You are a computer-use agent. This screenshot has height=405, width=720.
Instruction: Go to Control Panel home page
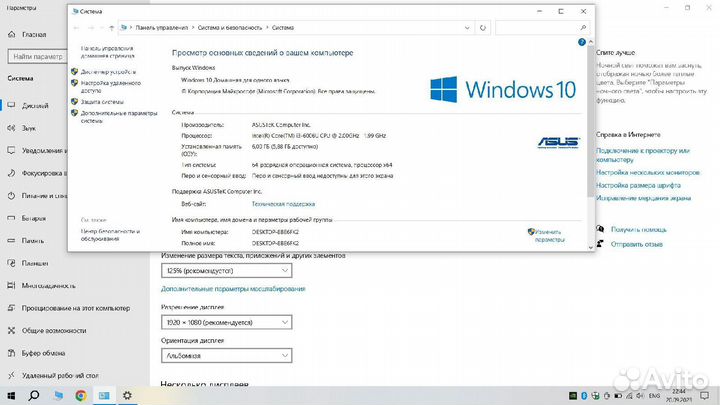107,52
